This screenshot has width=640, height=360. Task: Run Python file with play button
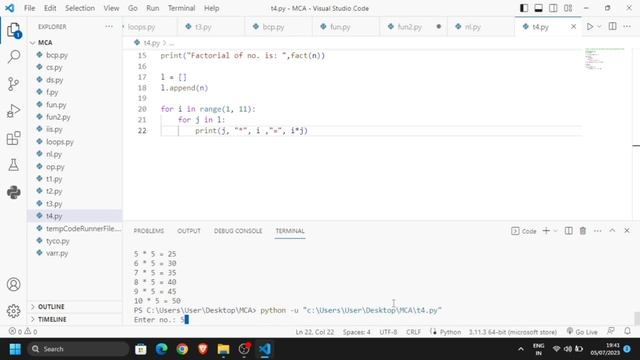590,27
